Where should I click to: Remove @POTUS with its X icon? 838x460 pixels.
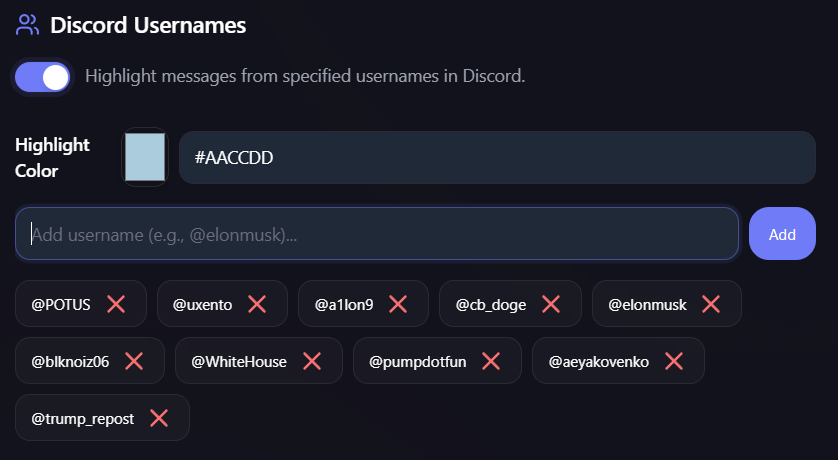point(116,304)
